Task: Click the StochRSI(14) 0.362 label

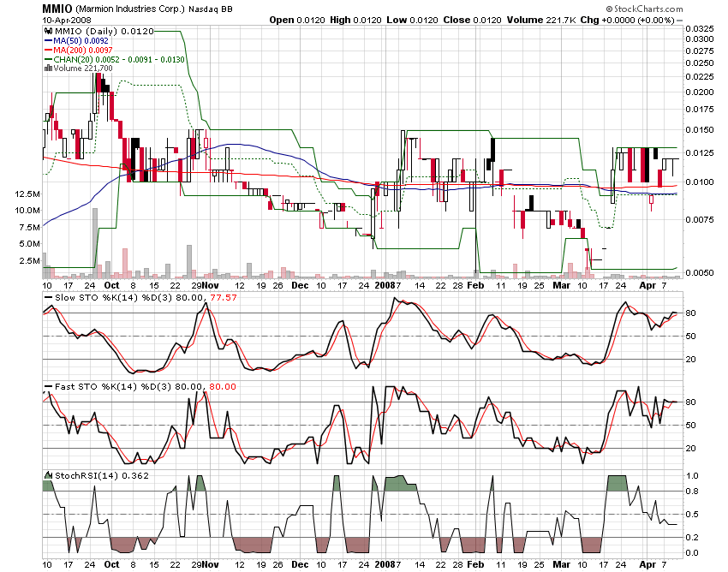Action: [x=102, y=476]
